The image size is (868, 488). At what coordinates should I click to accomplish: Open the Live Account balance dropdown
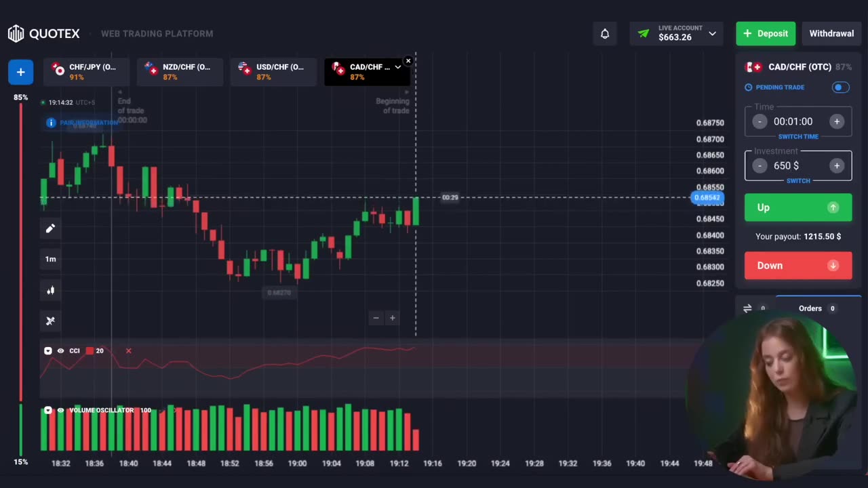click(676, 33)
